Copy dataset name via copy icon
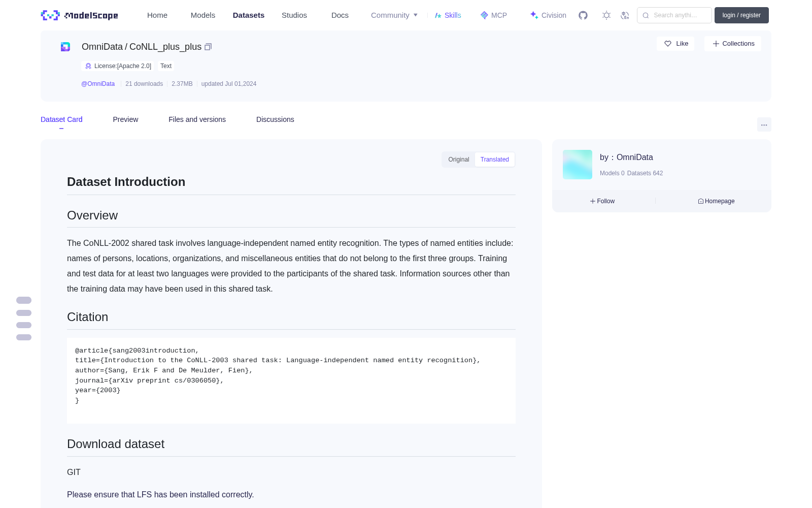Image resolution: width=812 pixels, height=508 pixels. (x=208, y=47)
